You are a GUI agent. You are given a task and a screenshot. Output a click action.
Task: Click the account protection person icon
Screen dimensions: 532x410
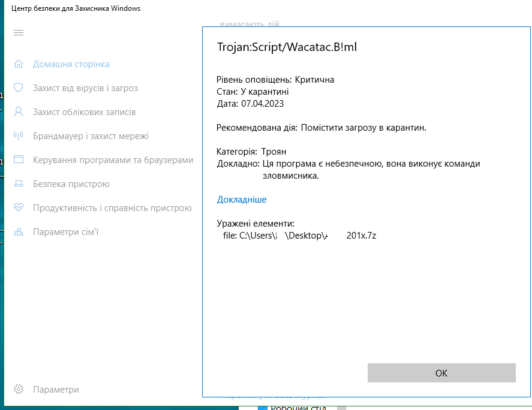point(19,111)
